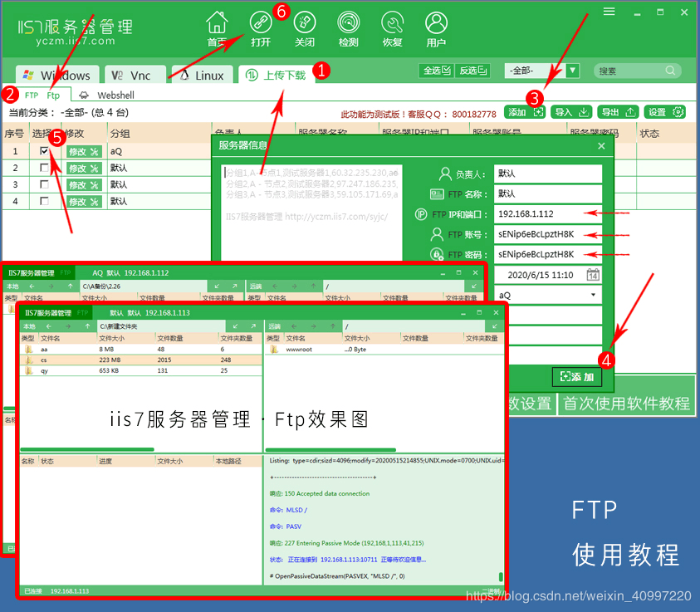The image size is (700, 612).
Task: Select the qy folder row
Action: [141, 370]
